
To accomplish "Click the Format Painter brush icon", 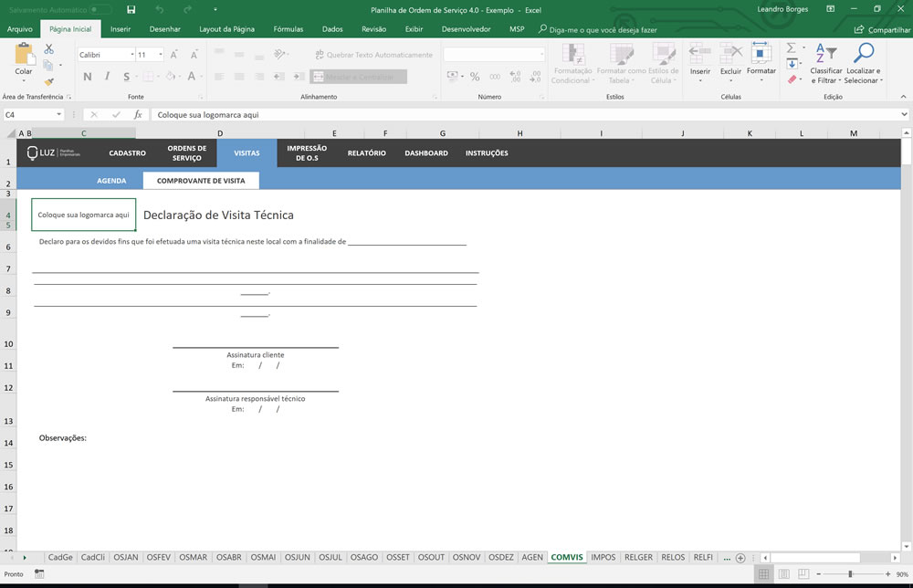I will [x=49, y=81].
